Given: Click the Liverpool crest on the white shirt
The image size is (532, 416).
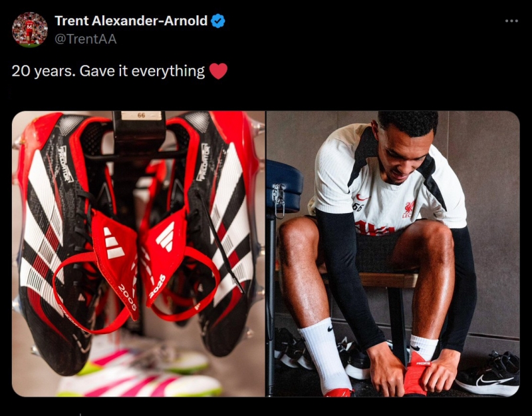Looking at the screenshot, I should coord(408,209).
